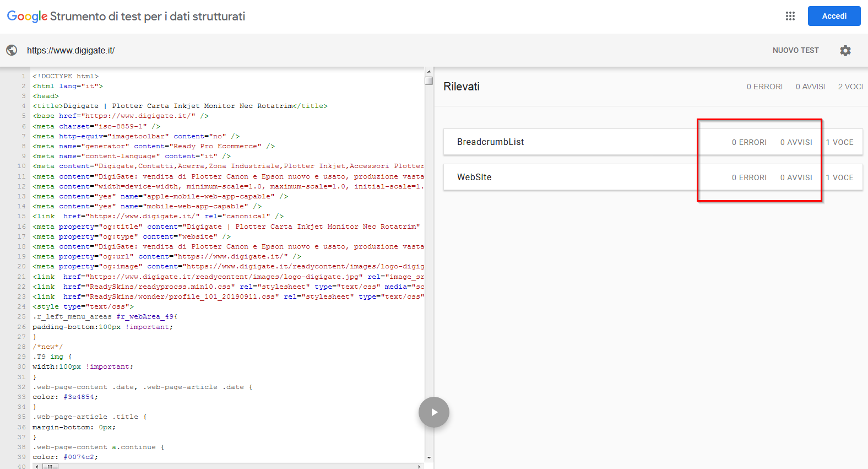The width and height of the screenshot is (868, 469).
Task: Open the settings gear icon
Action: click(x=845, y=50)
